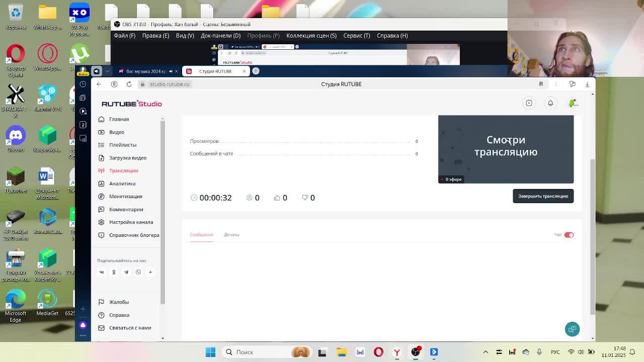644x362 pixels.
Task: Open Сервис (T) menu in OBS
Action: (x=357, y=36)
